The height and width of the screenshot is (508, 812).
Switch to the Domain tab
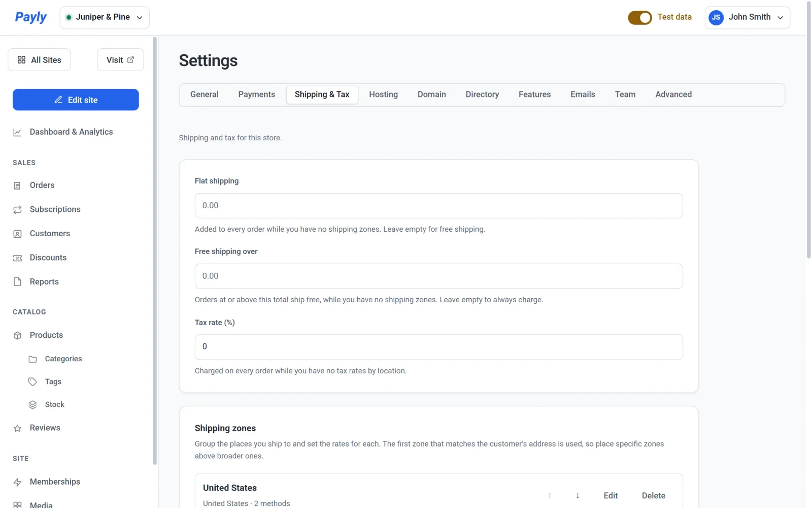pos(431,94)
